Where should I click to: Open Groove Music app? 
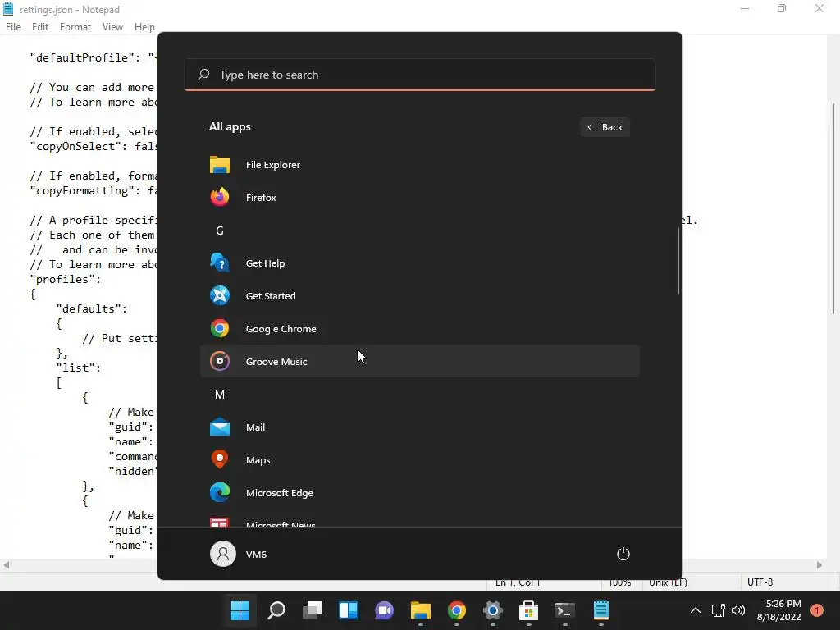pyautogui.click(x=419, y=361)
